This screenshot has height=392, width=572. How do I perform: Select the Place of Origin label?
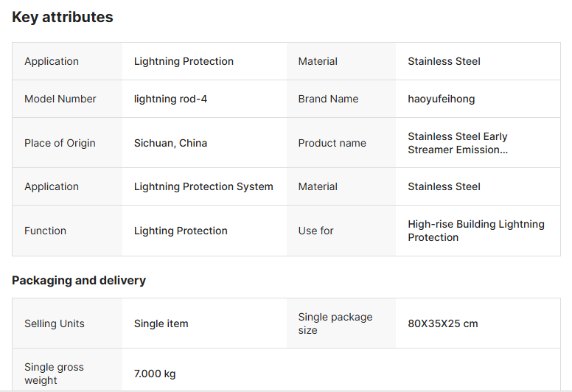coord(60,143)
